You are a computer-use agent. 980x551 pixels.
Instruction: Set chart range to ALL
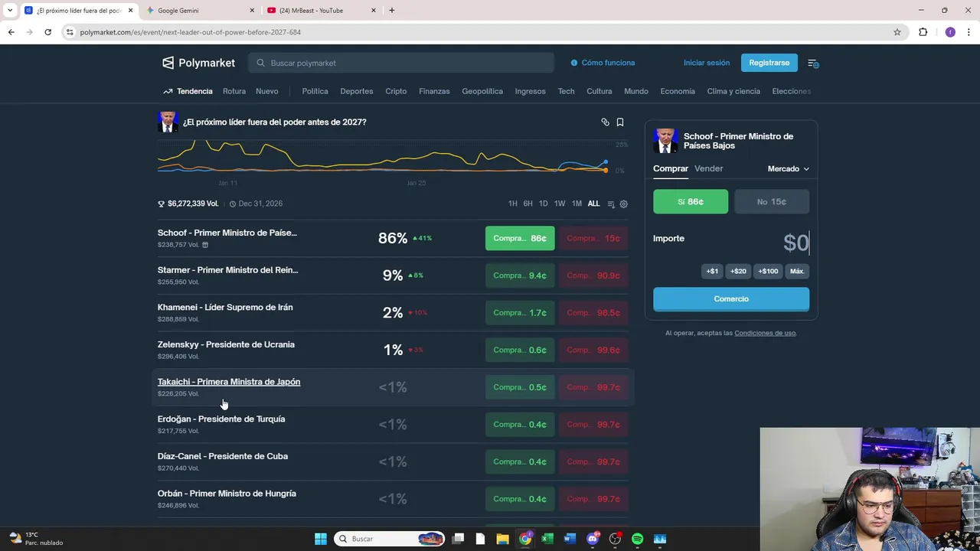(x=593, y=204)
